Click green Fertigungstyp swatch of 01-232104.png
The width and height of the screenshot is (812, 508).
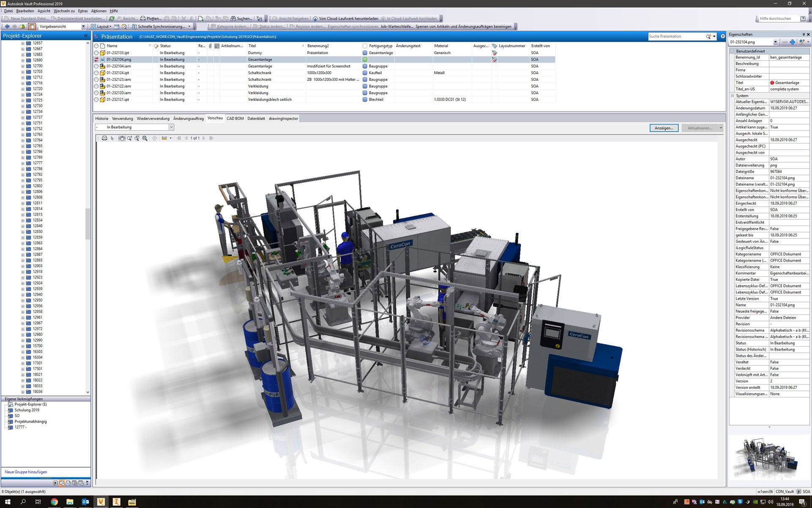(x=365, y=60)
